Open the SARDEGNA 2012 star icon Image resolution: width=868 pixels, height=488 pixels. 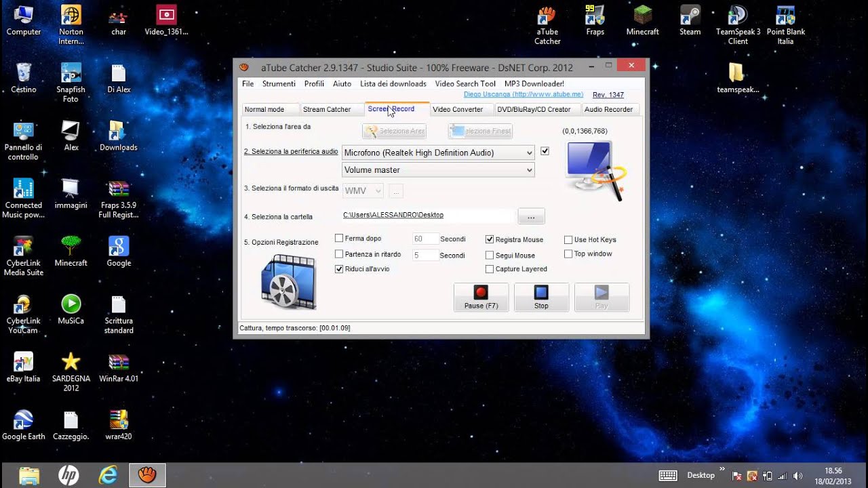tap(71, 372)
